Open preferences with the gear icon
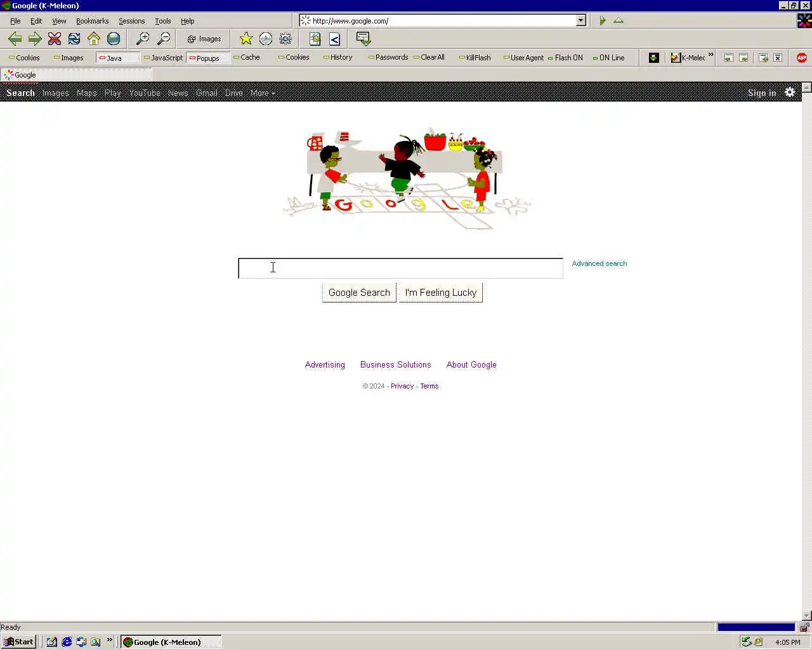The width and height of the screenshot is (812, 650). point(285,39)
